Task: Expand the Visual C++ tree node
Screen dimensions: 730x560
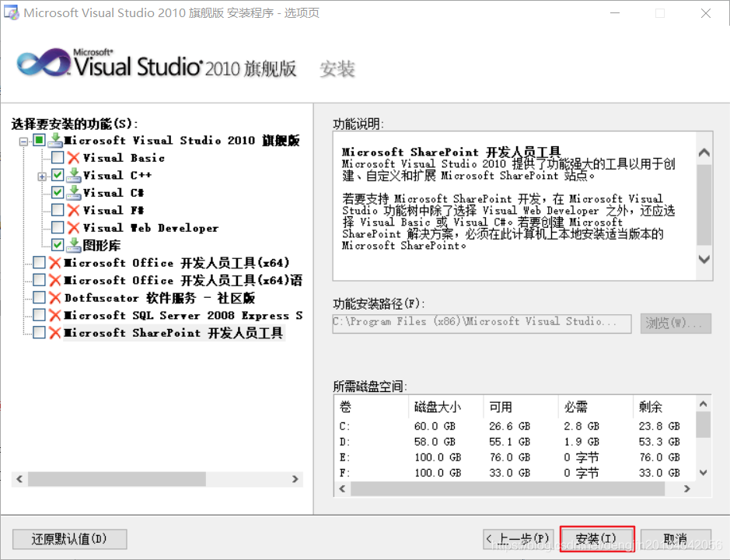Action: [x=42, y=177]
